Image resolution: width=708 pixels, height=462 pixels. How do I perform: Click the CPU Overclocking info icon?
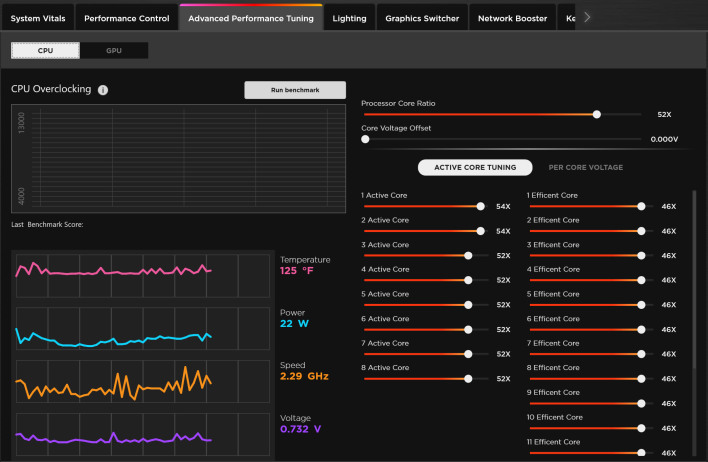click(103, 89)
